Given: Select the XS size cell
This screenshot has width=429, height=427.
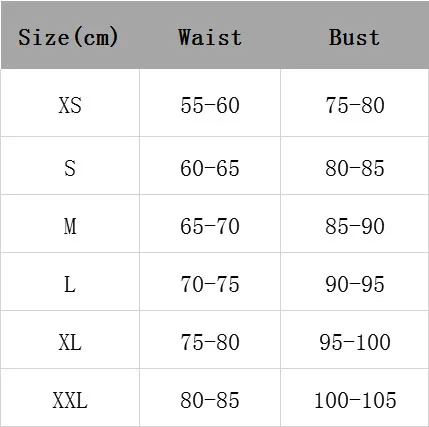Looking at the screenshot, I should click(70, 105).
